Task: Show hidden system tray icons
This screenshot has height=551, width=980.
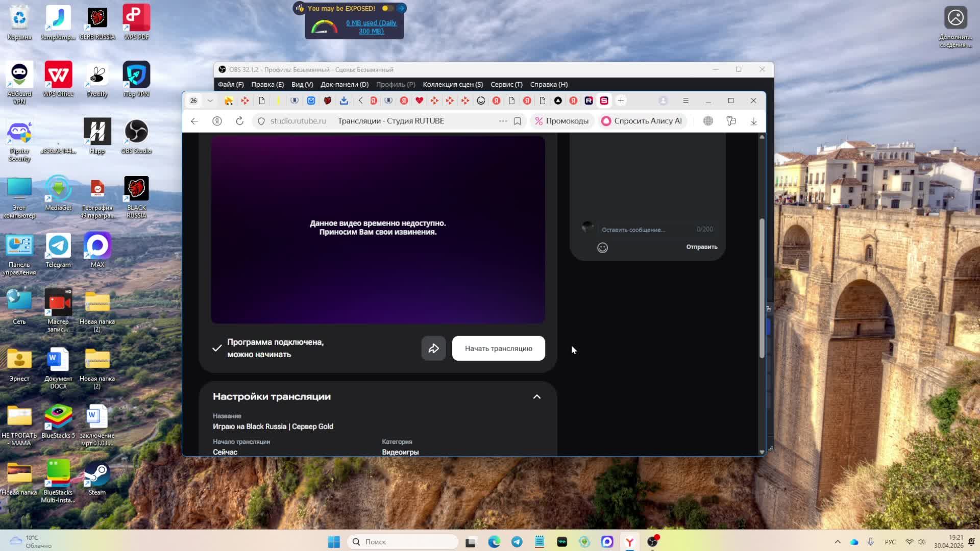Action: 837,542
